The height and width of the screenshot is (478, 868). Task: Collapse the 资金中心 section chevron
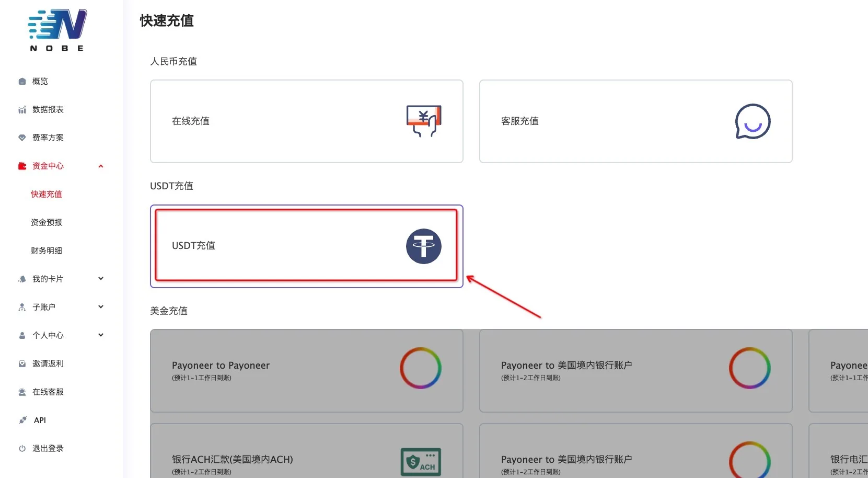pos(101,166)
